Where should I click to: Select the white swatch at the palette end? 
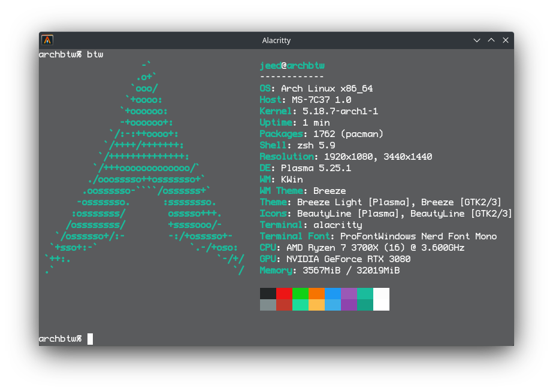pos(381,299)
